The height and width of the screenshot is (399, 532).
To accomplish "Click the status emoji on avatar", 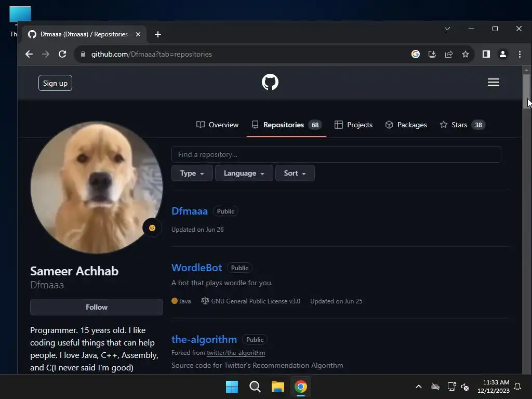I will (x=152, y=228).
